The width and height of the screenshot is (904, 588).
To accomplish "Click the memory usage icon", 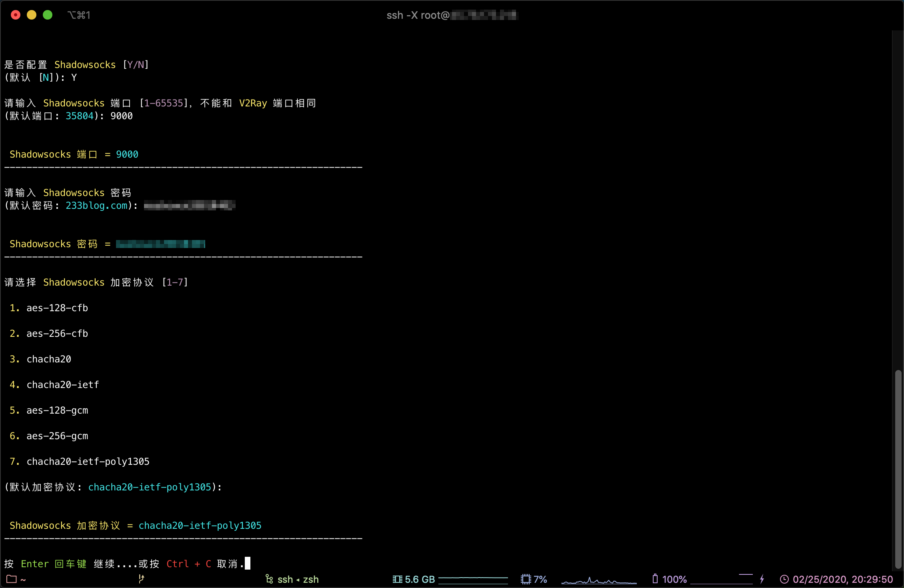I will [x=397, y=579].
